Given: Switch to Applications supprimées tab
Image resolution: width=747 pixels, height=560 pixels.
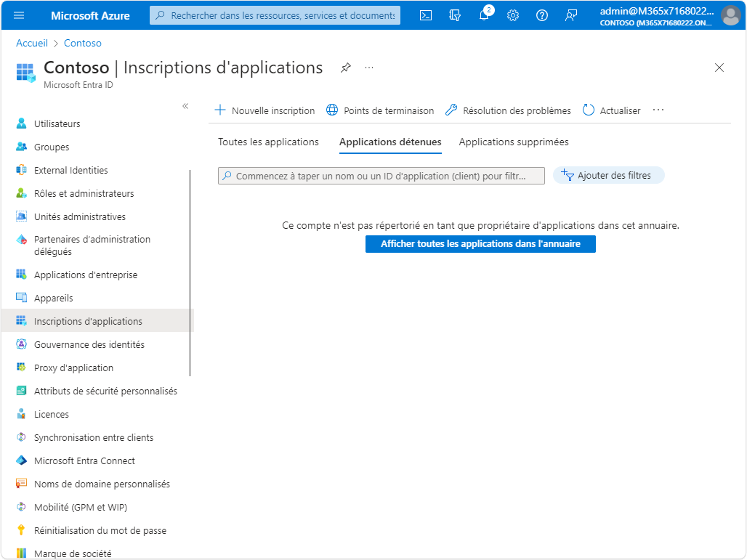Looking at the screenshot, I should [514, 142].
